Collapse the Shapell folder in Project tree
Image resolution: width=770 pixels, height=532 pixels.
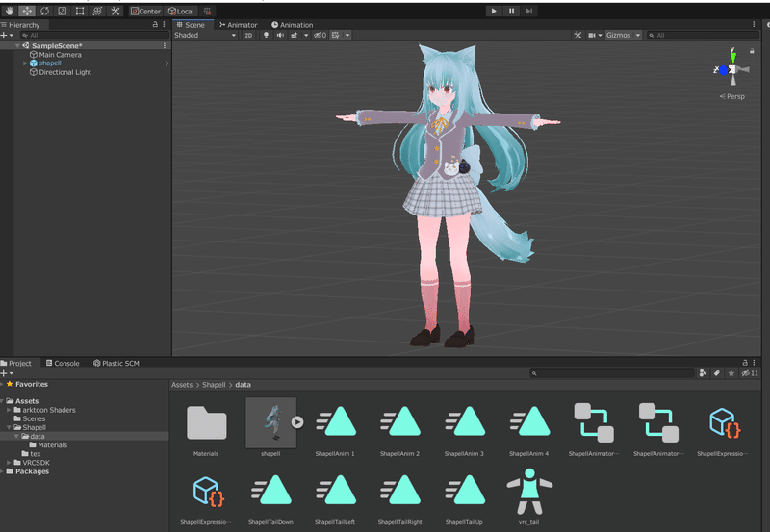click(9, 427)
